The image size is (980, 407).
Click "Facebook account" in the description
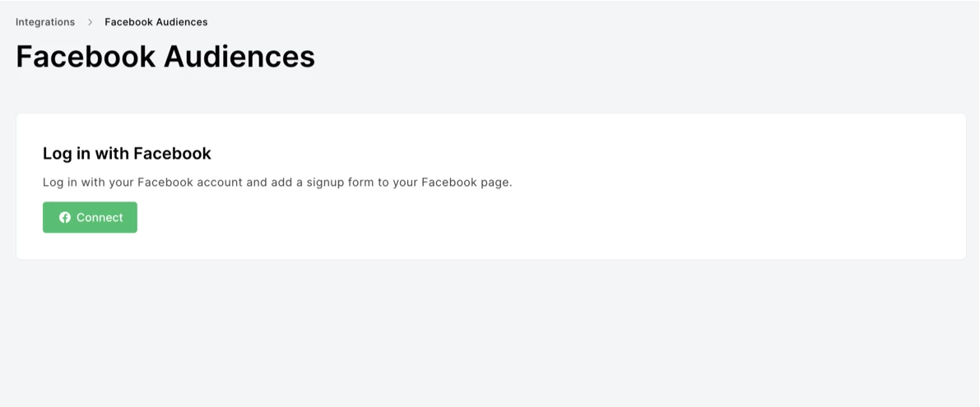tap(189, 183)
